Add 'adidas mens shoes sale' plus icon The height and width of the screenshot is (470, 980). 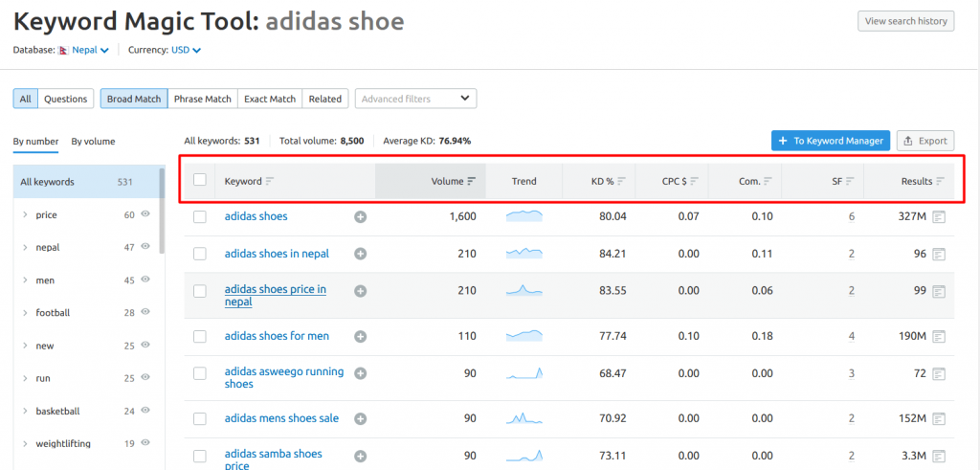[361, 418]
